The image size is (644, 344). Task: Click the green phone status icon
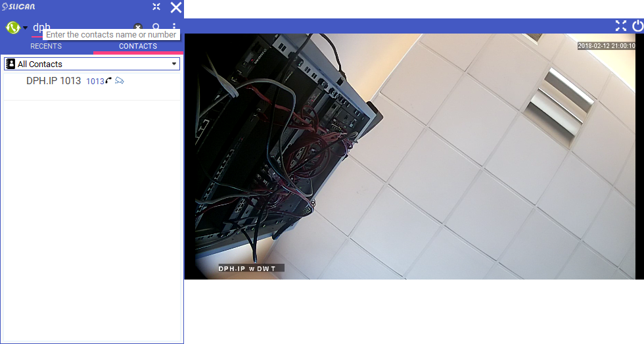(12, 28)
